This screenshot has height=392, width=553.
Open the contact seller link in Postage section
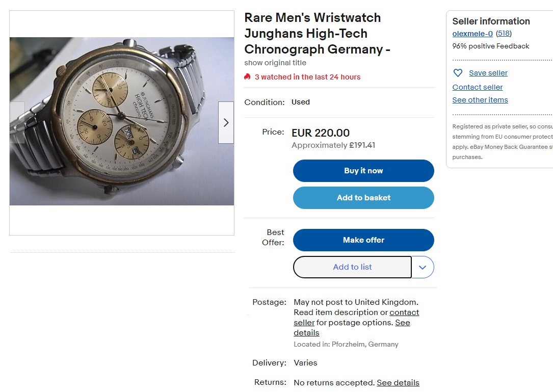click(404, 312)
